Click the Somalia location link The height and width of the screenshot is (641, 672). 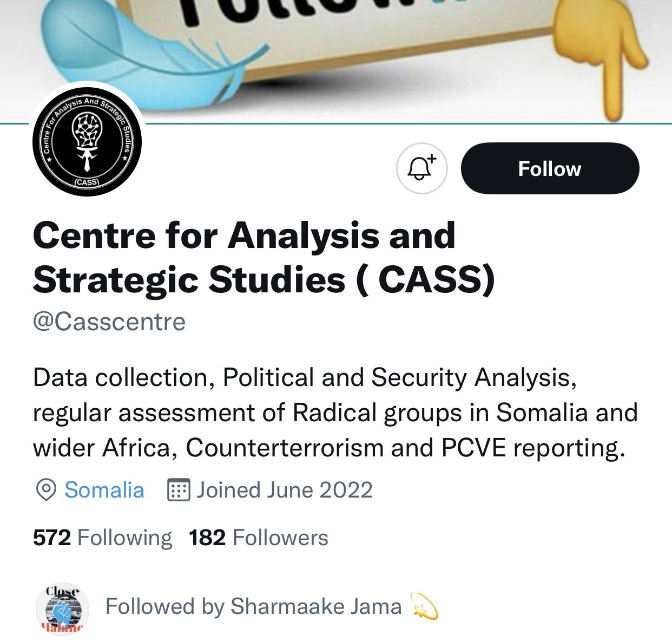point(104,490)
